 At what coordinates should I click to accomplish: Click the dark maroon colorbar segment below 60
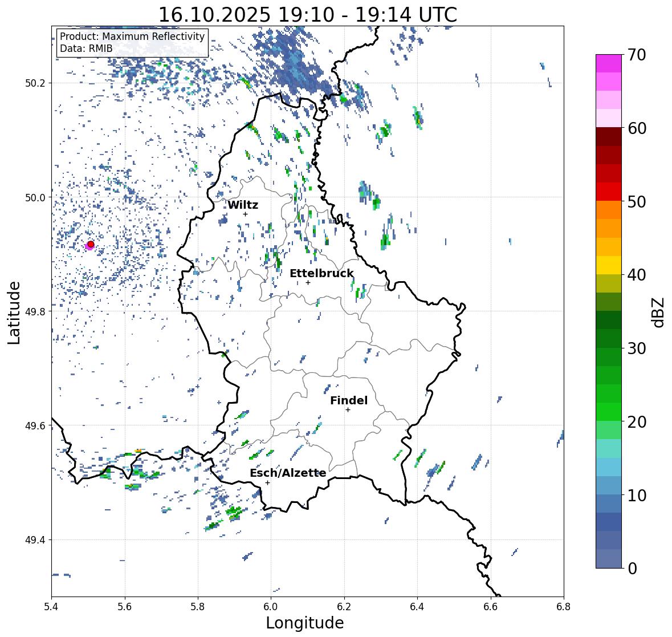pos(609,137)
